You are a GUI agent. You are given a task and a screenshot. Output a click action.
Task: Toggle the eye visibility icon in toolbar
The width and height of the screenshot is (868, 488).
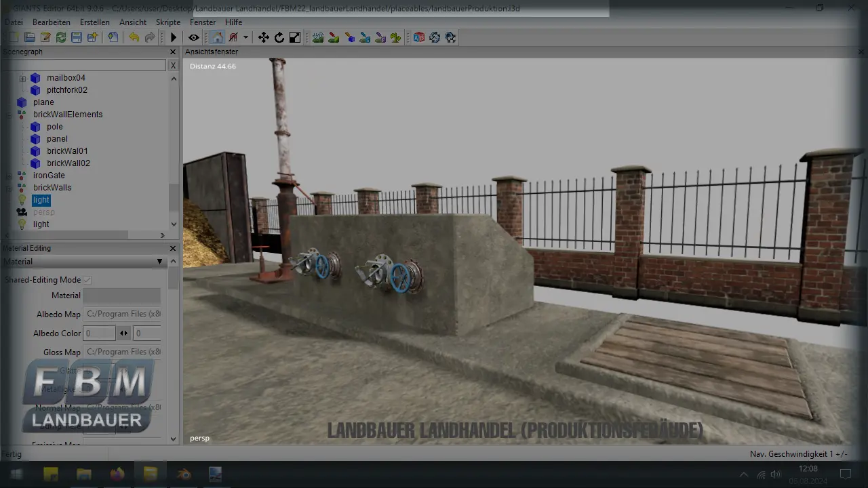click(x=194, y=37)
